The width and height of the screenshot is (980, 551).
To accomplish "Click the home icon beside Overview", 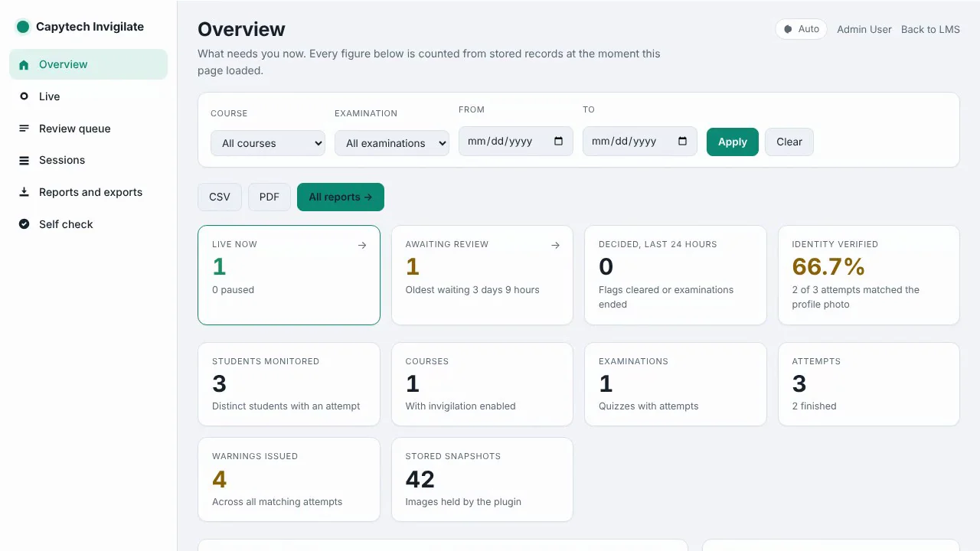I will tap(24, 65).
